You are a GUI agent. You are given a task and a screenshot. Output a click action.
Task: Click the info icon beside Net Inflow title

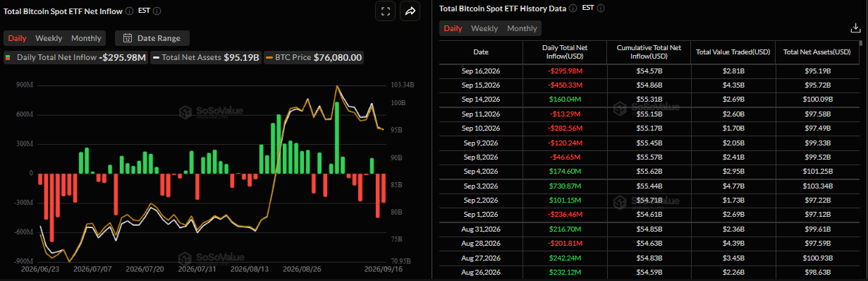tap(129, 11)
